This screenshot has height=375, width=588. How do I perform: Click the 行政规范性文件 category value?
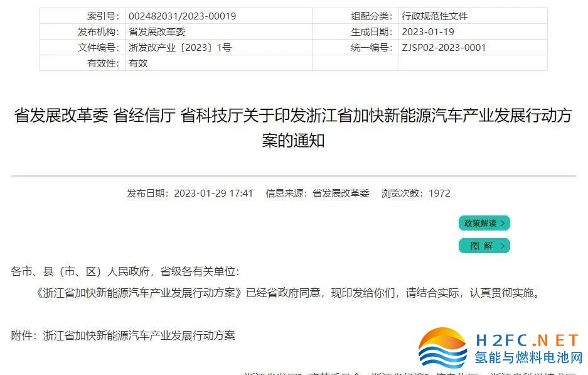click(435, 16)
